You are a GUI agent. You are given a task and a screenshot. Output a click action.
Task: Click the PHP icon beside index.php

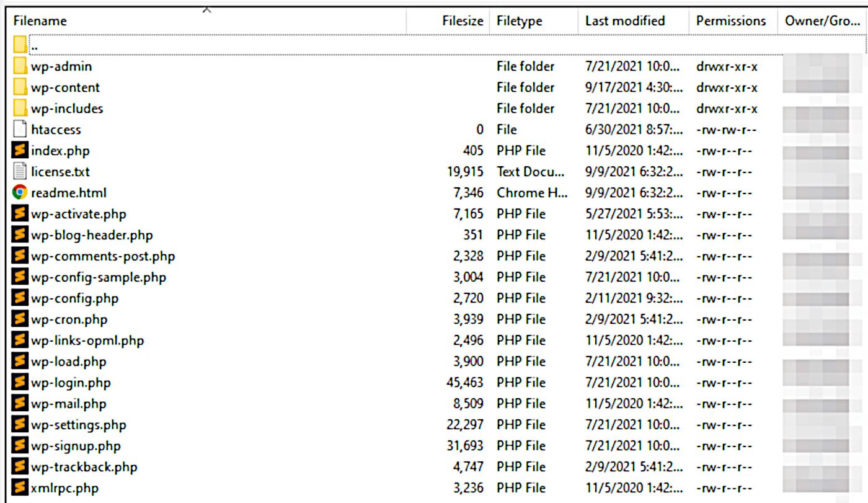coord(19,150)
